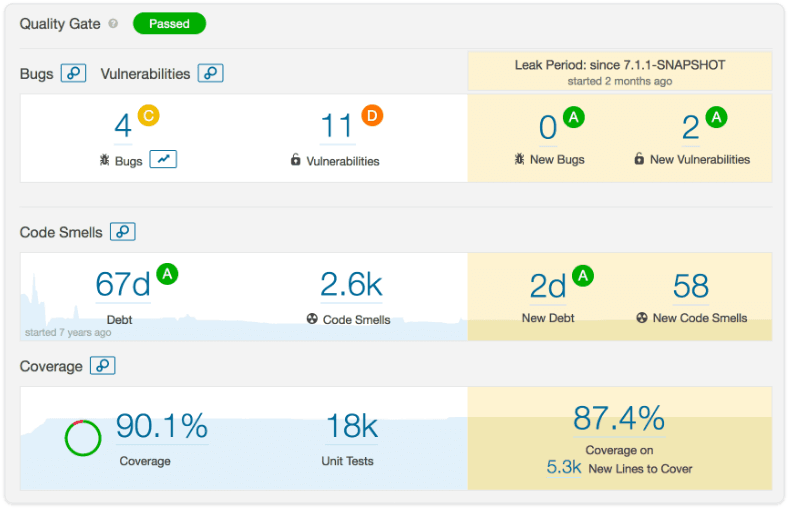
Task: Click the Coverage section heading
Action: coord(51,366)
